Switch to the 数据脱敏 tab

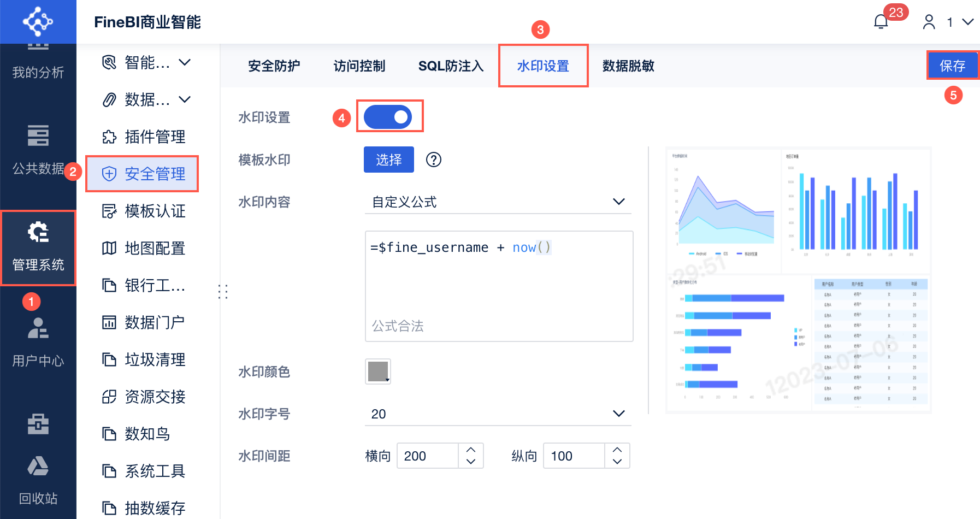pyautogui.click(x=628, y=66)
